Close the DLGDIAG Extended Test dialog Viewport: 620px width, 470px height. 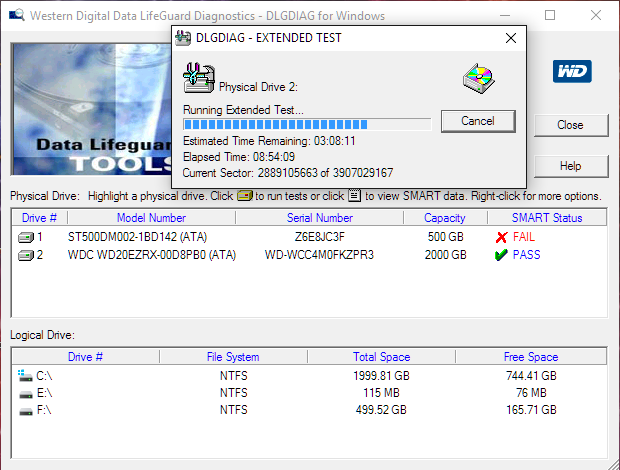[x=510, y=38]
